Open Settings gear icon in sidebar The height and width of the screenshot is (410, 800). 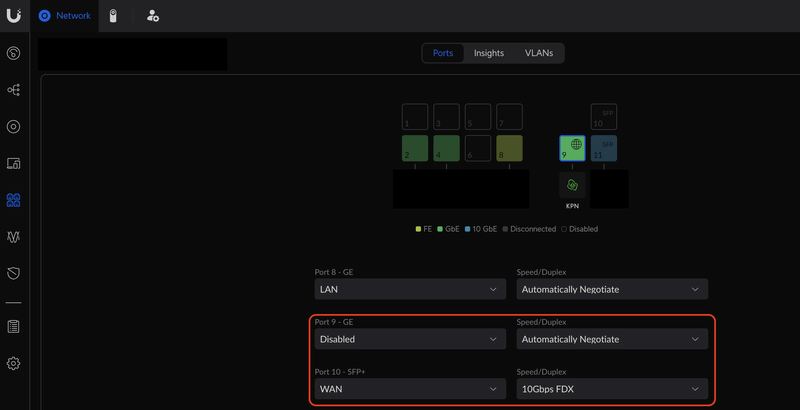(13, 363)
